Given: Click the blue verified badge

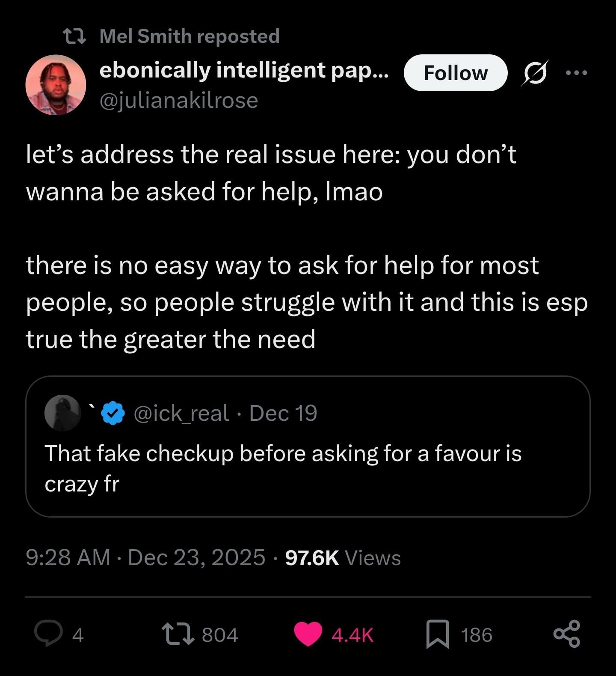Looking at the screenshot, I should pos(113,413).
